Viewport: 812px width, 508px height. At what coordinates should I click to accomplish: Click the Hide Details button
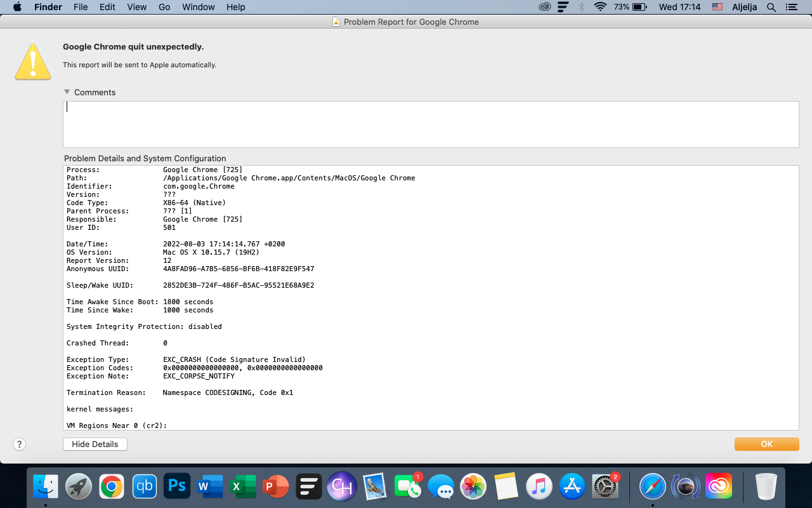pyautogui.click(x=95, y=444)
